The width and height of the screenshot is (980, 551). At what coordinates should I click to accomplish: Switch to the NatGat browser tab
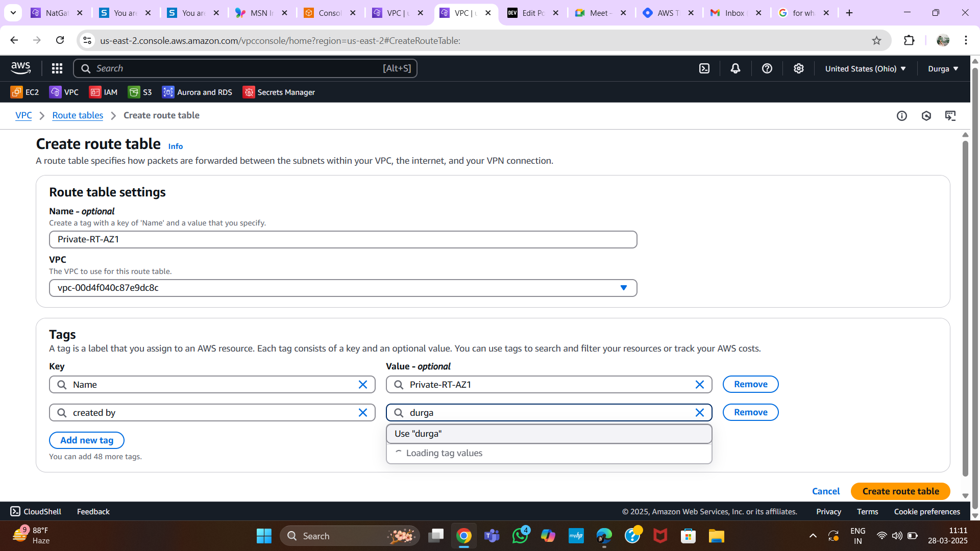pyautogui.click(x=56, y=13)
